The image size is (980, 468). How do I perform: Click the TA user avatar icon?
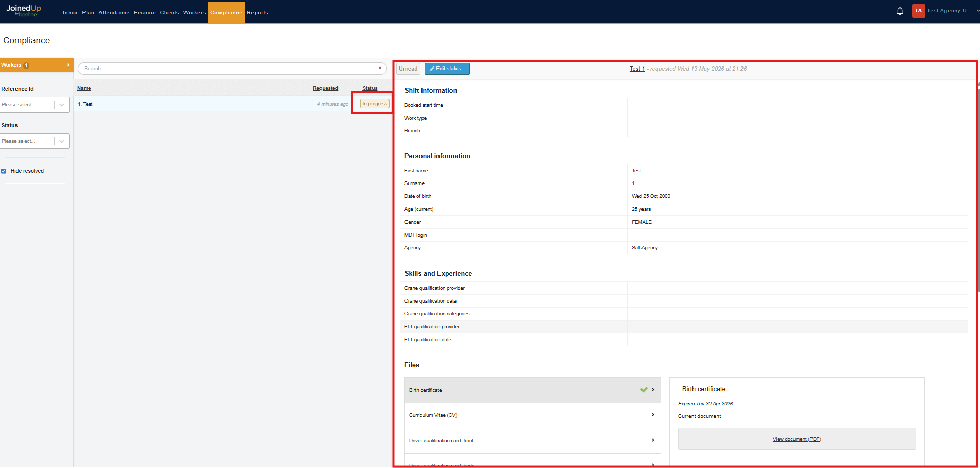point(918,11)
